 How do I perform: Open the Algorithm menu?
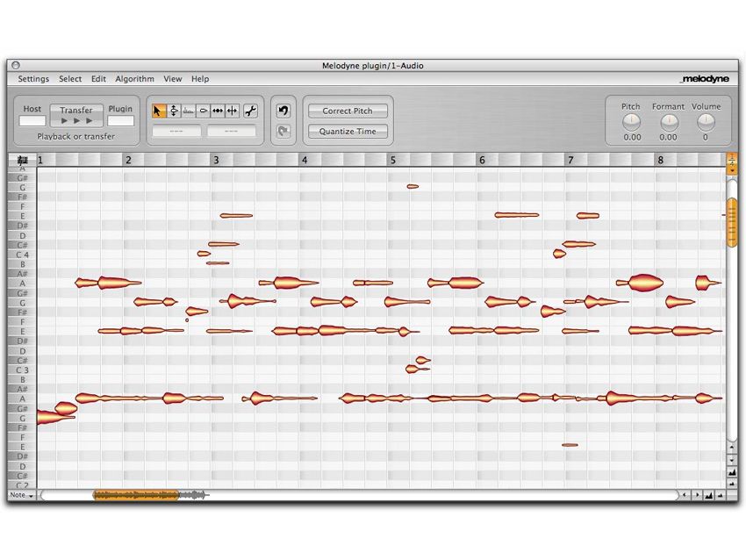134,79
